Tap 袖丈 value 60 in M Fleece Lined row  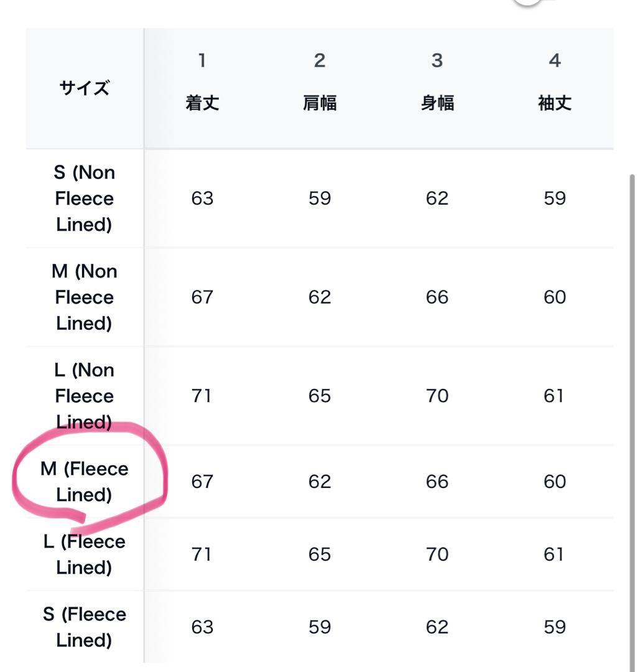click(555, 482)
